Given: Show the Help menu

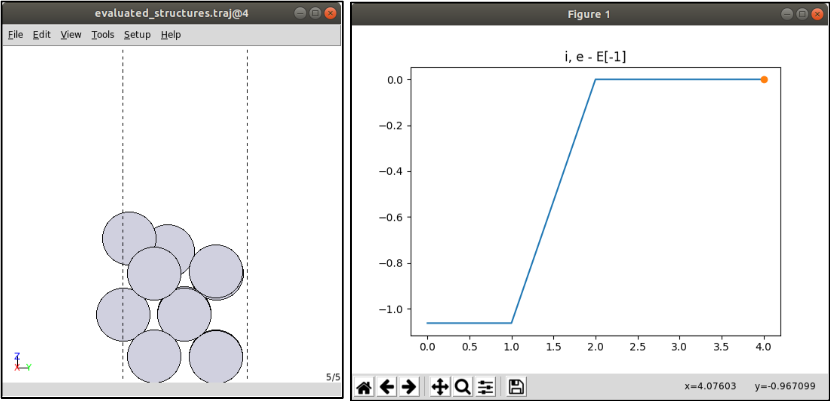Looking at the screenshot, I should tap(171, 34).
